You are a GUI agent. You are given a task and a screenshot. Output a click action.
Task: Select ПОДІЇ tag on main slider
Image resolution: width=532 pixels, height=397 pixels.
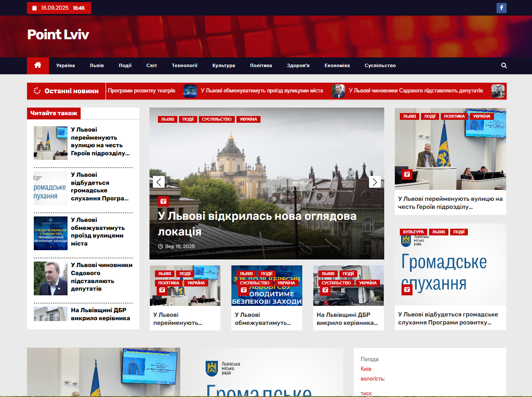[188, 119]
